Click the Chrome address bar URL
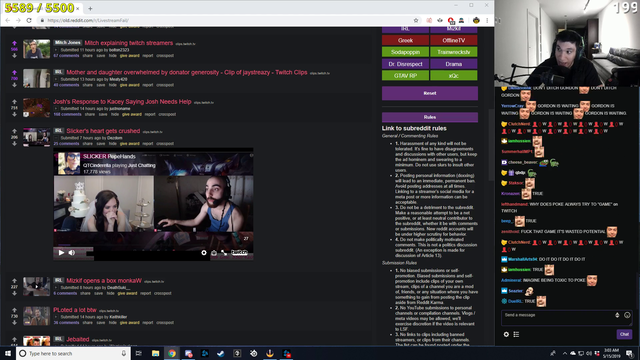The width and height of the screenshot is (640, 360). (x=88, y=20)
